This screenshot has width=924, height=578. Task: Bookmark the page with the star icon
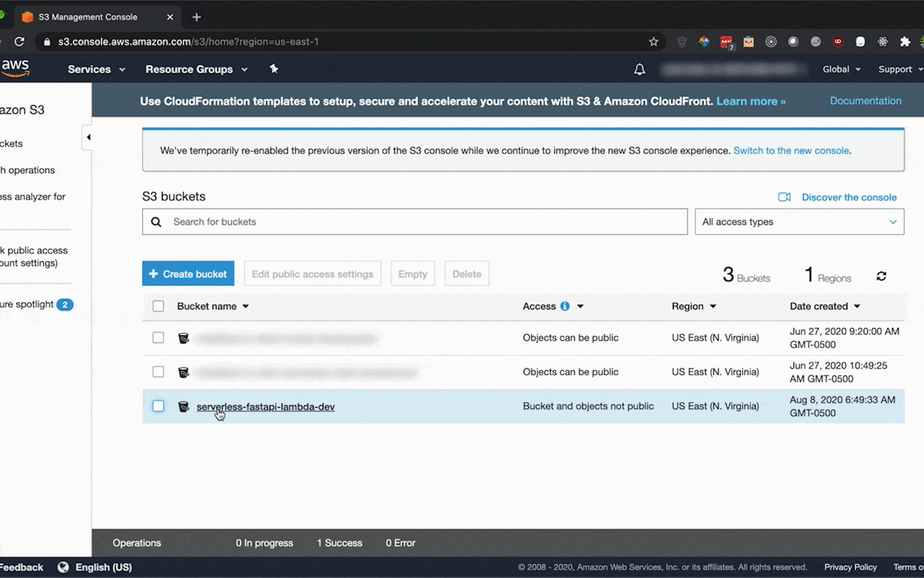coord(654,42)
